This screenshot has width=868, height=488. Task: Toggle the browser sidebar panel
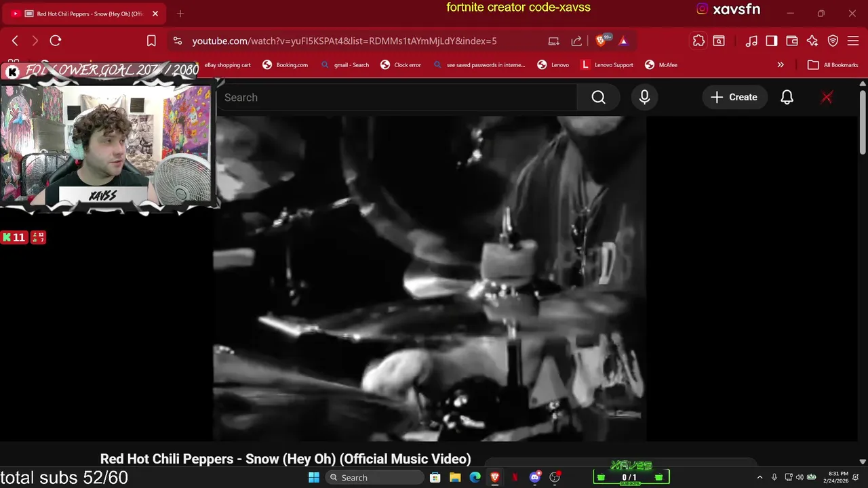[x=772, y=41]
